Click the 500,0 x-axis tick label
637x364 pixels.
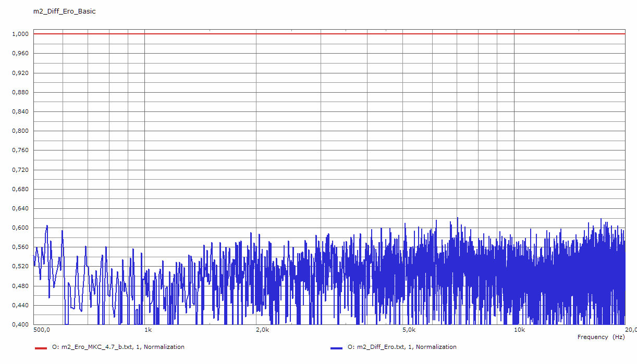41,330
